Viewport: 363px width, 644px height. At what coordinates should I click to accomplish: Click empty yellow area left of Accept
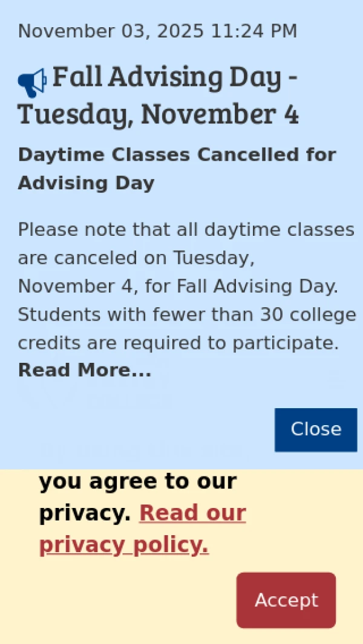pos(121,600)
